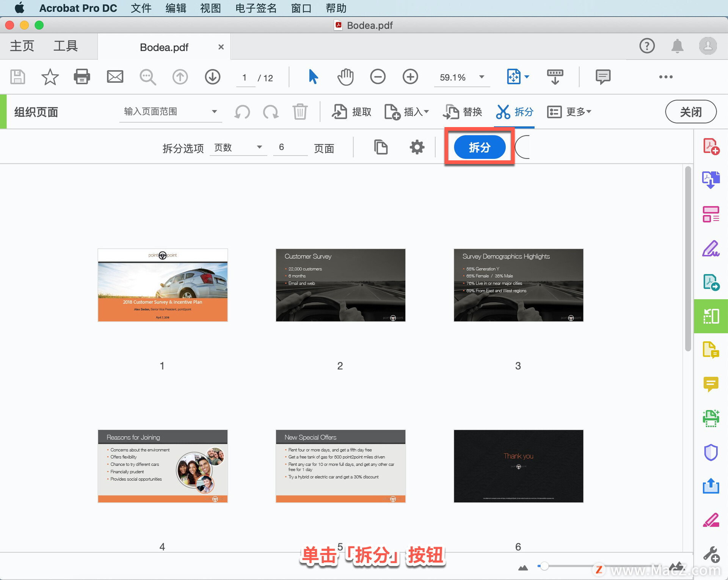Switch to the 工具 tab
Viewport: 728px width, 580px height.
point(65,46)
